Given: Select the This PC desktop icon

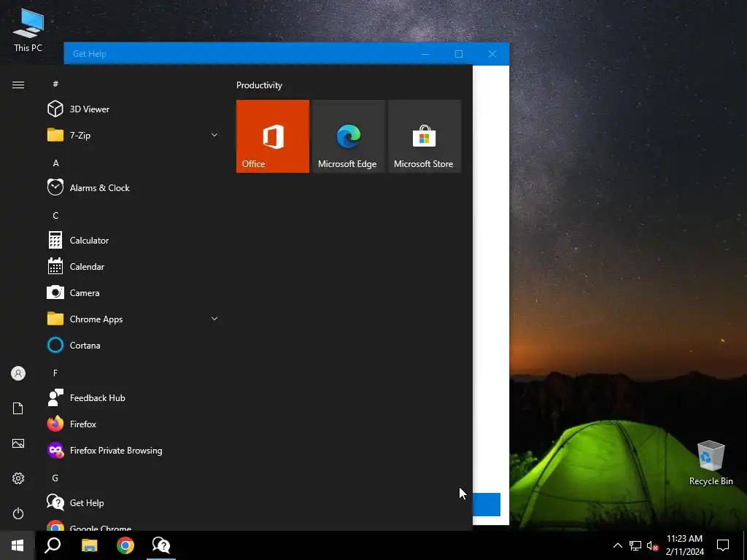Looking at the screenshot, I should (x=28, y=29).
